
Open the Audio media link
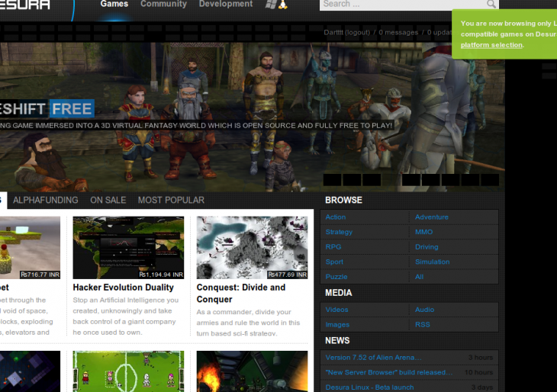point(424,310)
